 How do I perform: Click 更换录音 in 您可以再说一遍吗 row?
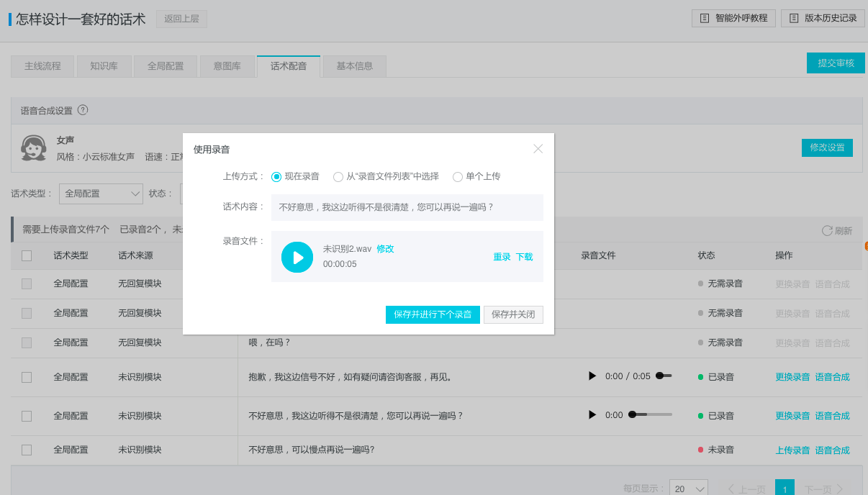pos(792,416)
